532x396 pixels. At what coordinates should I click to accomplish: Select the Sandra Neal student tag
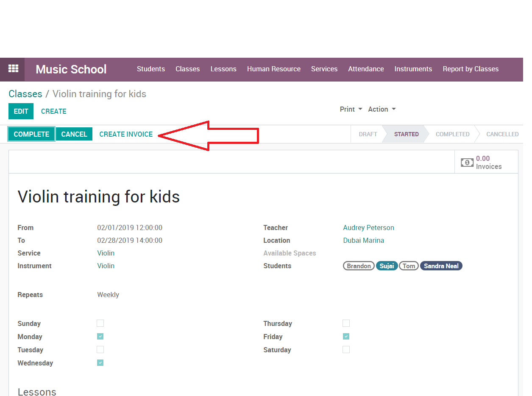[x=441, y=266]
